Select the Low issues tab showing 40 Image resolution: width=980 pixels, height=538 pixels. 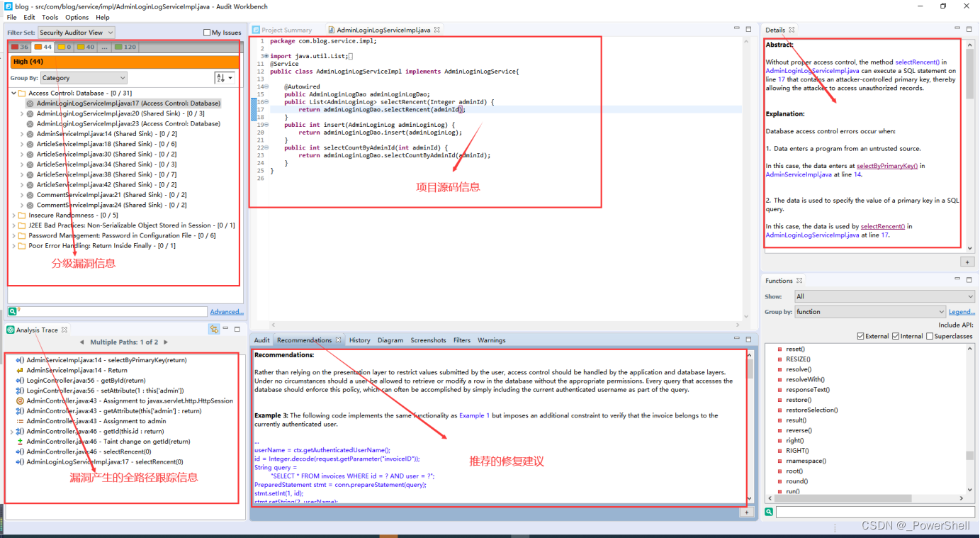(85, 47)
